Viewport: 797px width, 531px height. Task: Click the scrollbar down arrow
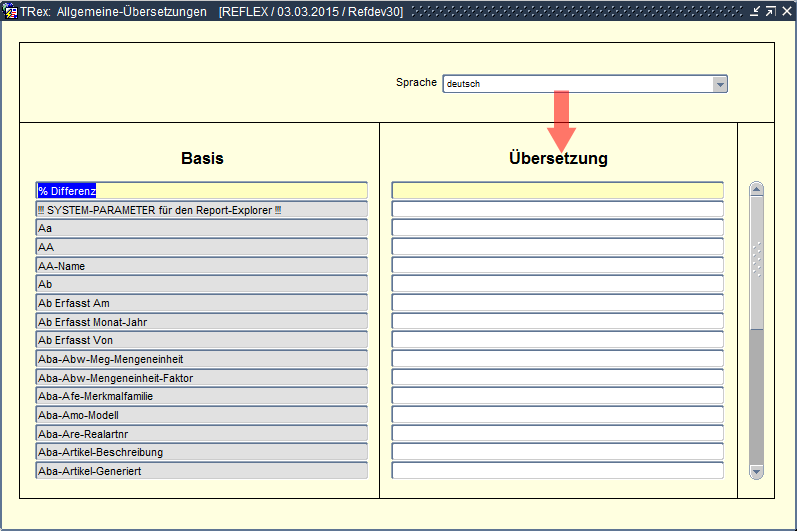pyautogui.click(x=756, y=471)
